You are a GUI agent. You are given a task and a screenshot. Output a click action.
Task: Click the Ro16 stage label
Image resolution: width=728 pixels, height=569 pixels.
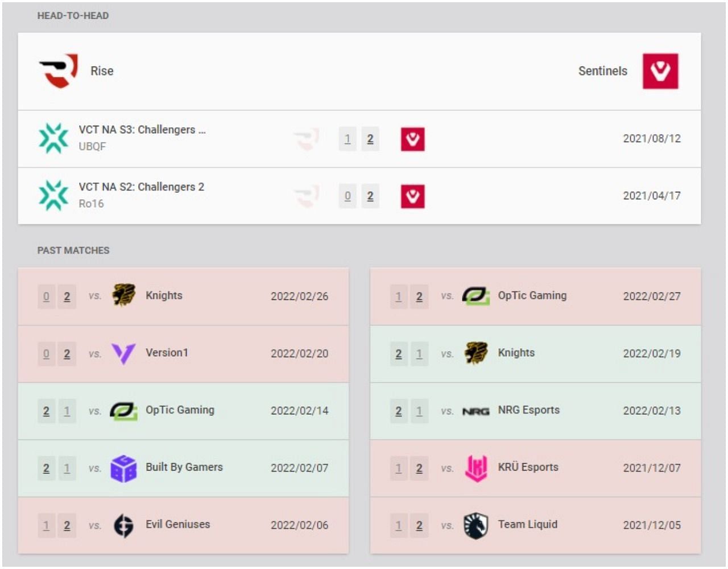pyautogui.click(x=91, y=203)
